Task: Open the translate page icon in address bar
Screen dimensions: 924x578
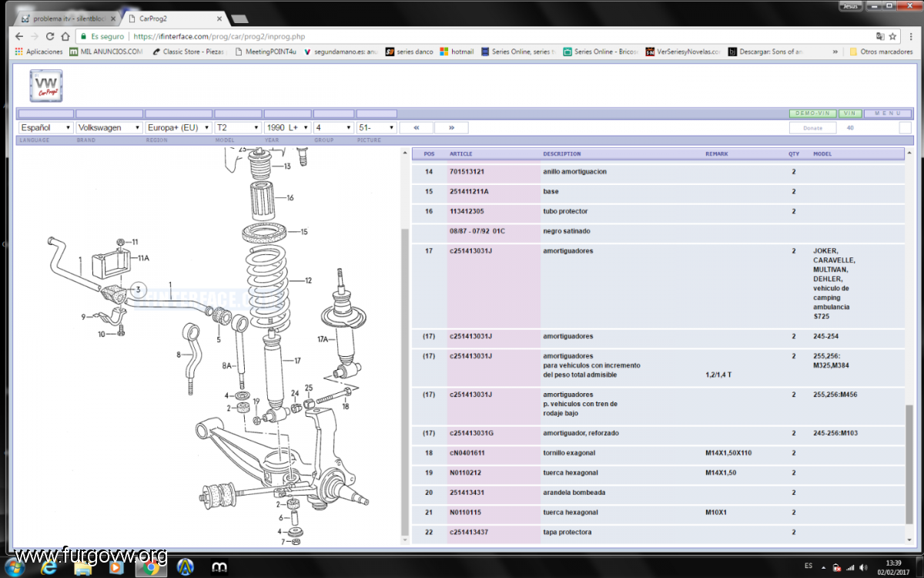Action: tap(880, 36)
